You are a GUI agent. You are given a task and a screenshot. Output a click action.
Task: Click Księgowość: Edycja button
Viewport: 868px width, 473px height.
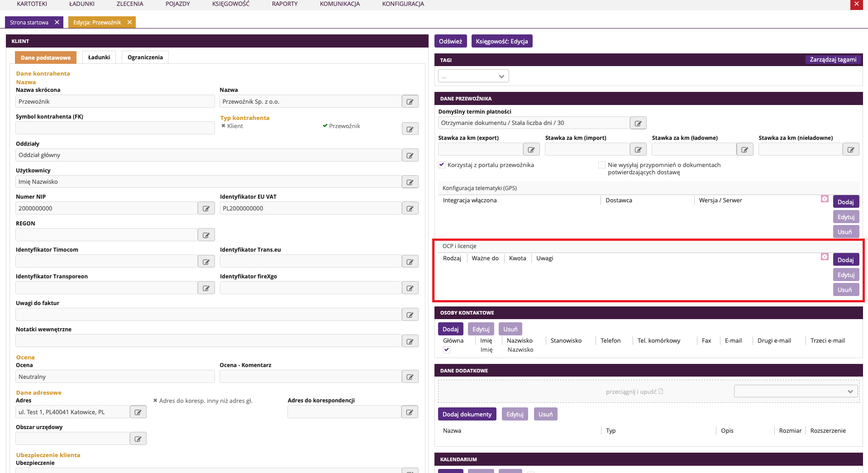tap(502, 41)
